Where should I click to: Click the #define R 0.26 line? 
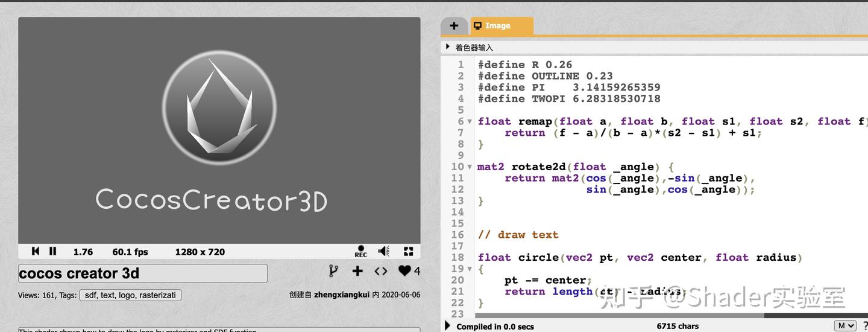tap(525, 65)
